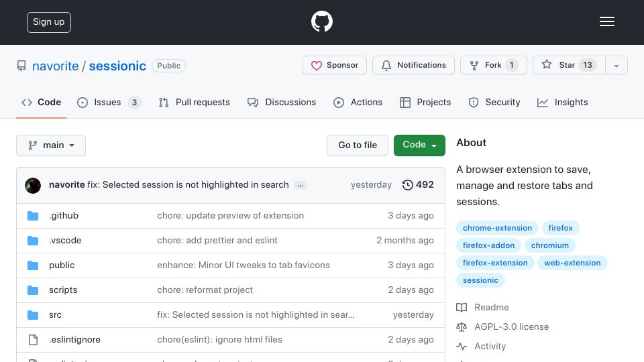Open commit 'chore: update preview of extension'

click(x=230, y=215)
